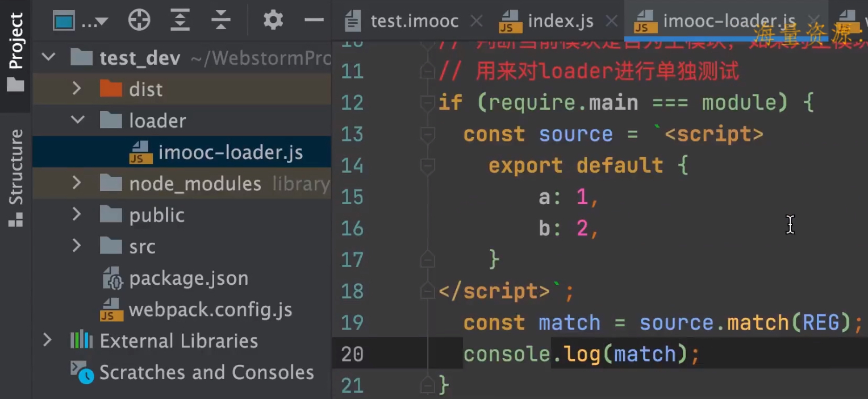Click the package.json file icon
The image size is (868, 399).
pyautogui.click(x=111, y=278)
